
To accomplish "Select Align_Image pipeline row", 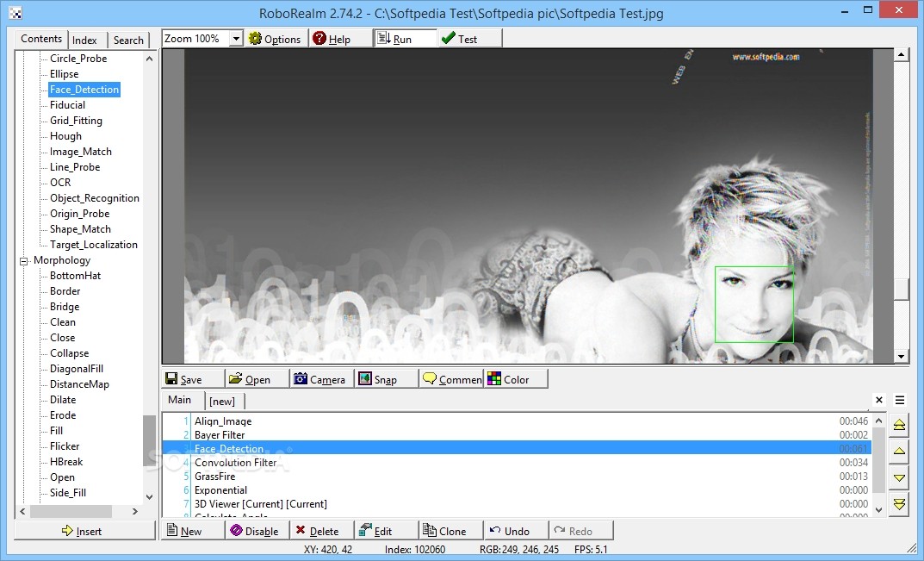I will coord(516,421).
